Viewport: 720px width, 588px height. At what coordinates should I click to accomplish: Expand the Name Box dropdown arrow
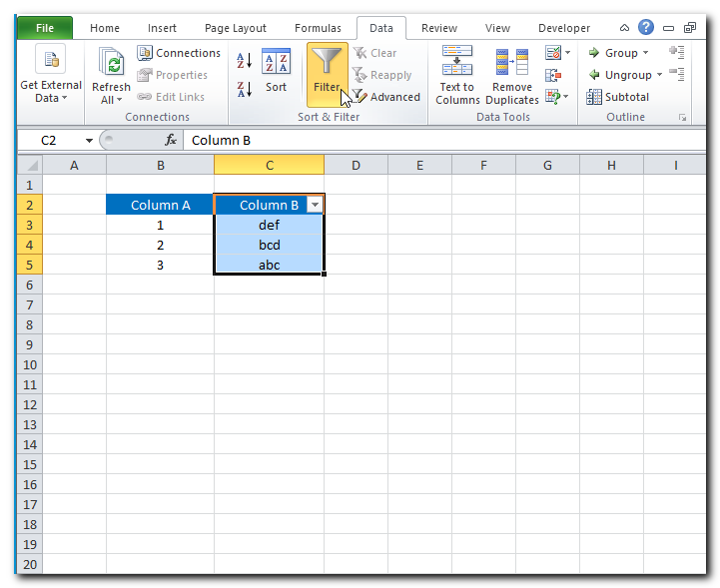89,141
